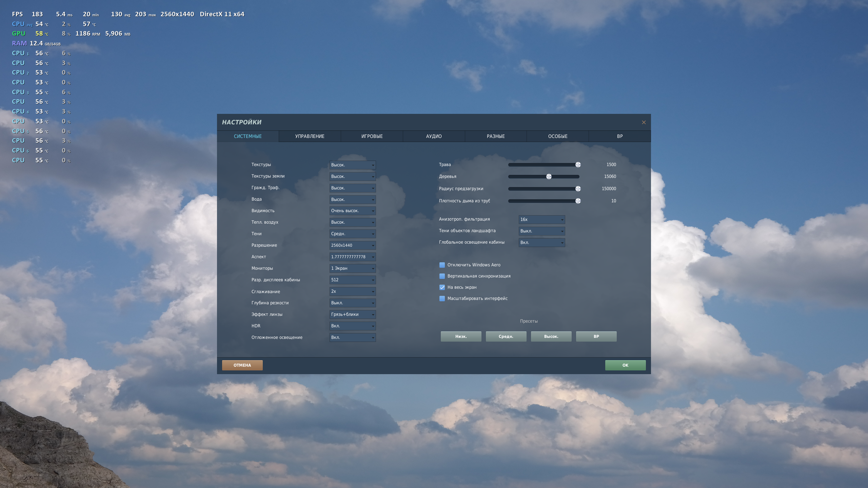
Task: Apply the Средн. preset
Action: [x=506, y=337]
